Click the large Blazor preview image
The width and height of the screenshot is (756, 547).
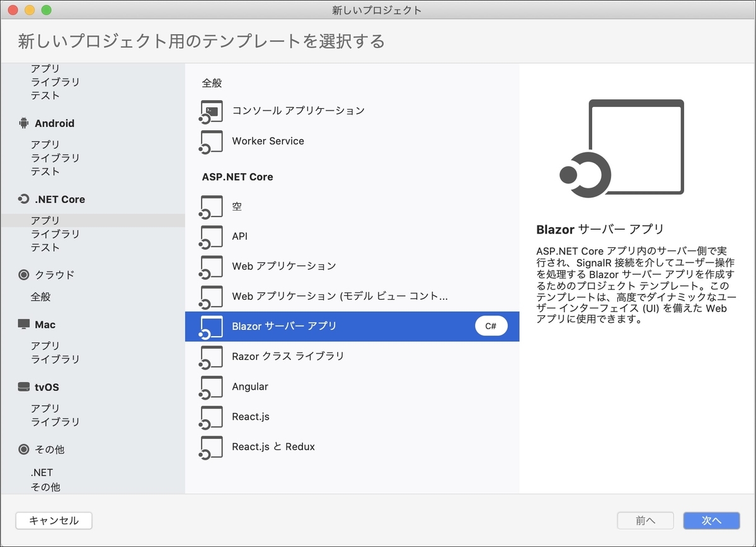pyautogui.click(x=622, y=149)
